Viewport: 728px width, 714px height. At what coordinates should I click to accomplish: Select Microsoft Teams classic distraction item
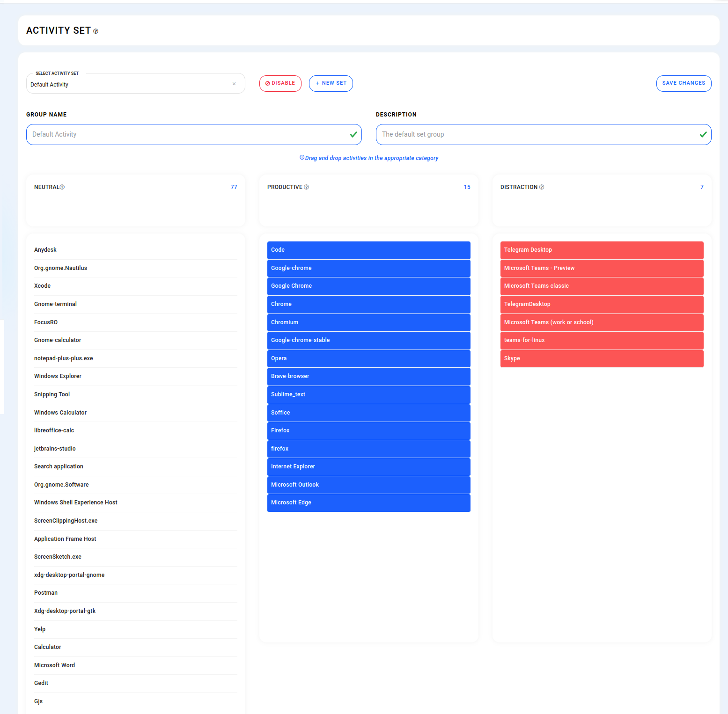pos(602,286)
